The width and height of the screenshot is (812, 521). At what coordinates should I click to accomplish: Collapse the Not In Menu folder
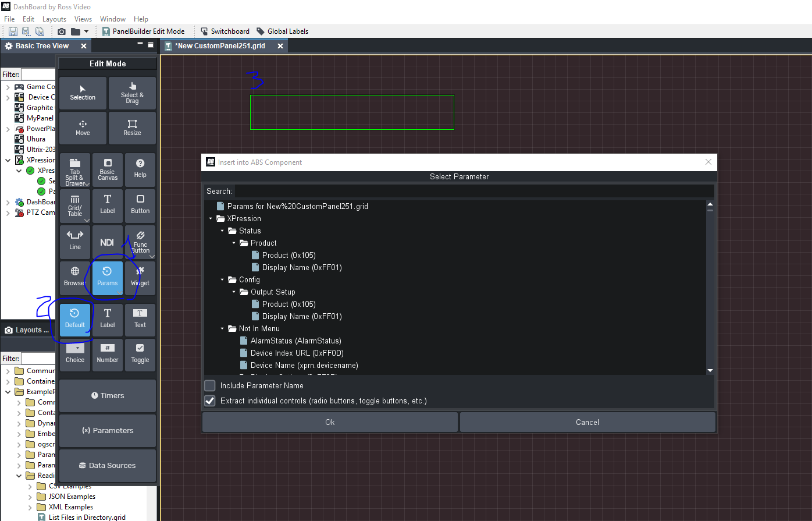click(x=222, y=329)
